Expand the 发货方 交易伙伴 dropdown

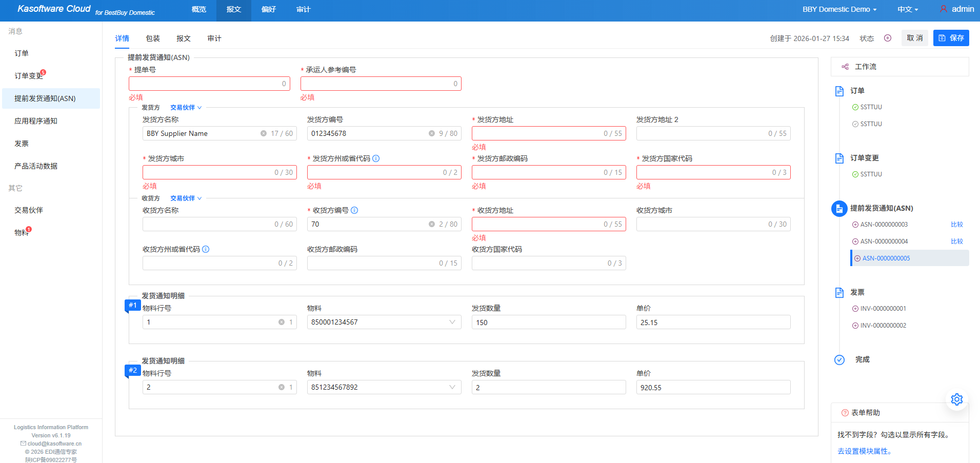pos(186,108)
